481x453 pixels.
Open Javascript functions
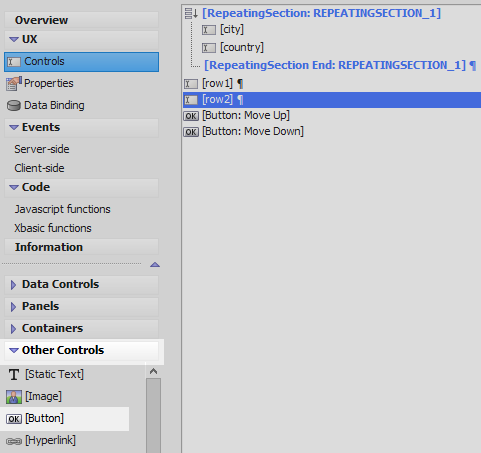pyautogui.click(x=62, y=209)
